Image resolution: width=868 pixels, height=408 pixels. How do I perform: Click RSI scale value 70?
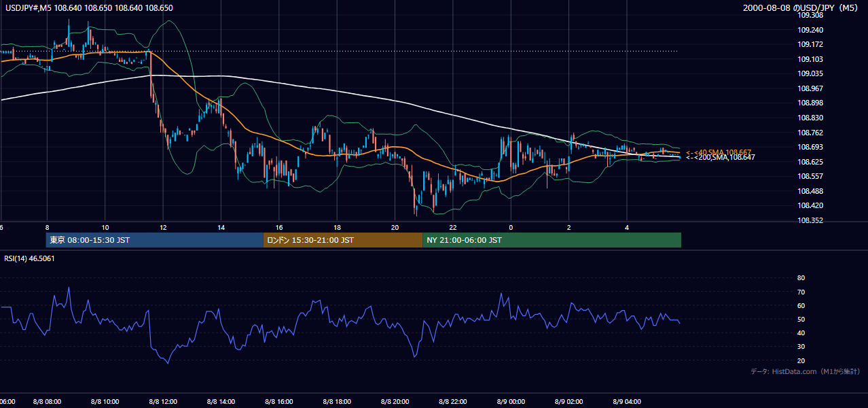(x=801, y=292)
